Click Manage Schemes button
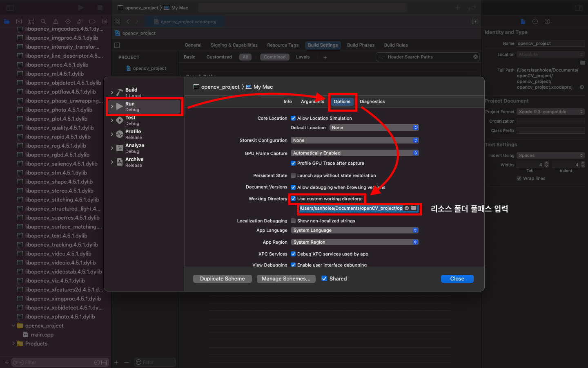The width and height of the screenshot is (588, 368). point(286,278)
